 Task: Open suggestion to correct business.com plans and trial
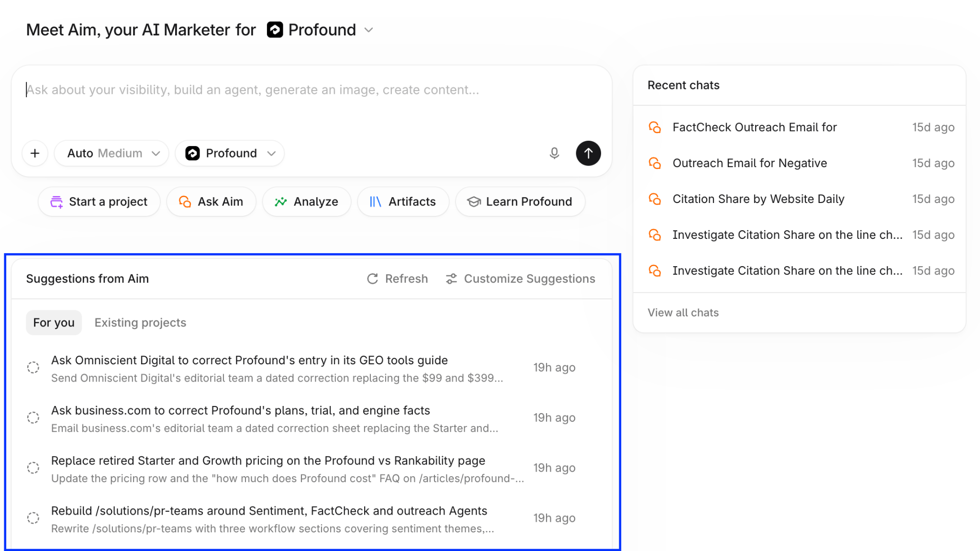click(312, 419)
